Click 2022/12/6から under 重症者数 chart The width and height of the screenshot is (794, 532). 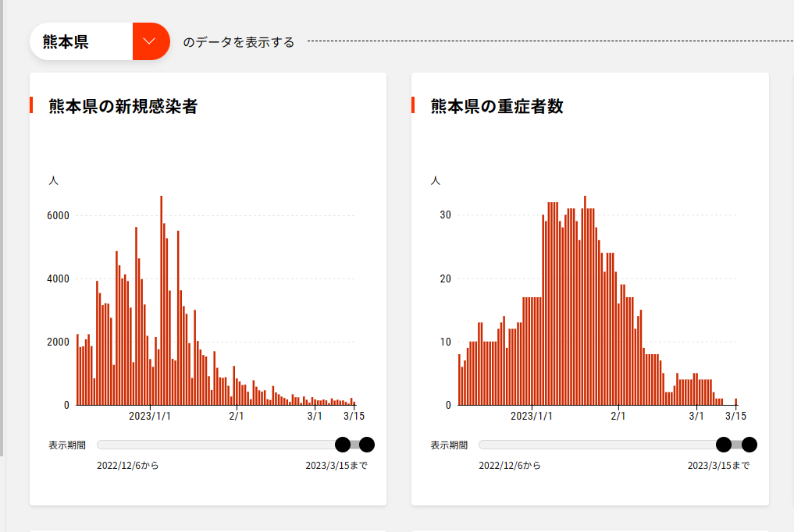point(510,466)
